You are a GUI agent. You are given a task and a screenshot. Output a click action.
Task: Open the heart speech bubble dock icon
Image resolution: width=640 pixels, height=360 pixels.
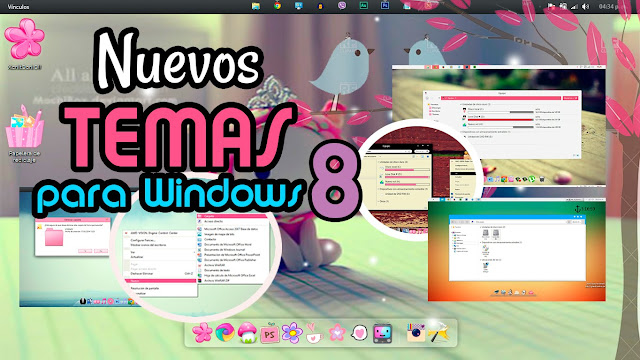click(360, 333)
